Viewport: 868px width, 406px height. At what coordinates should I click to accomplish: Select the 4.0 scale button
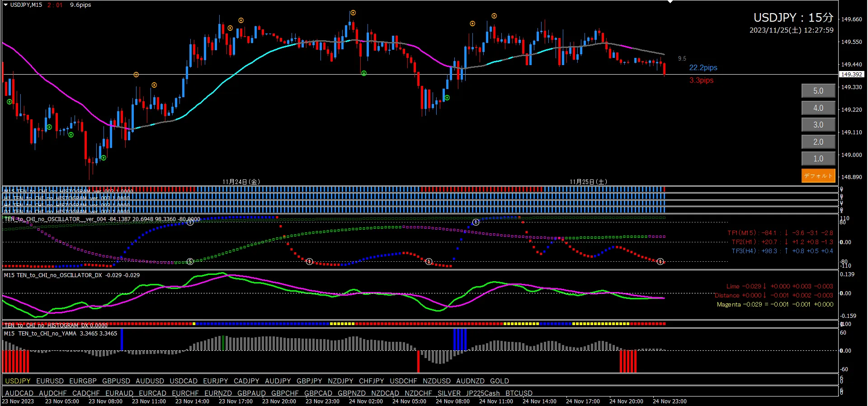tap(818, 108)
